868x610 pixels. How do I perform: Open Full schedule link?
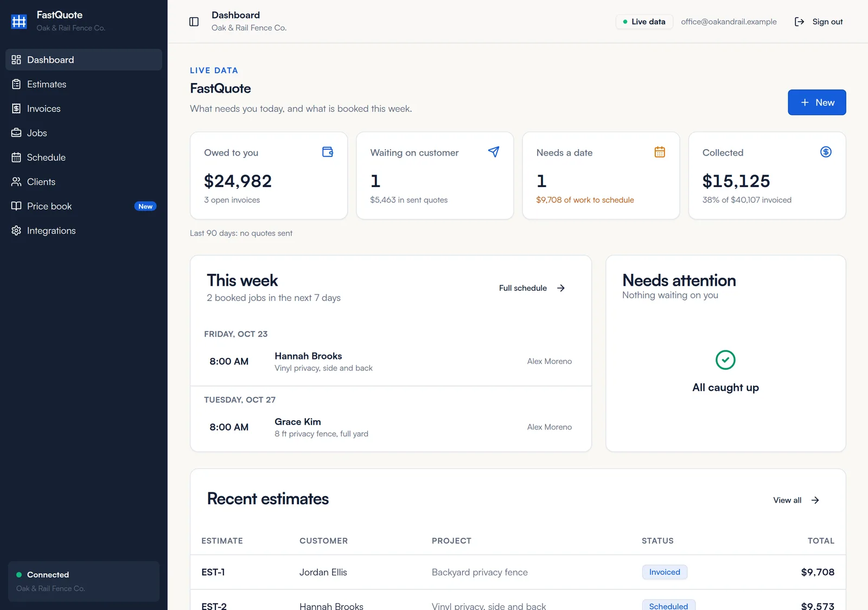click(x=532, y=288)
